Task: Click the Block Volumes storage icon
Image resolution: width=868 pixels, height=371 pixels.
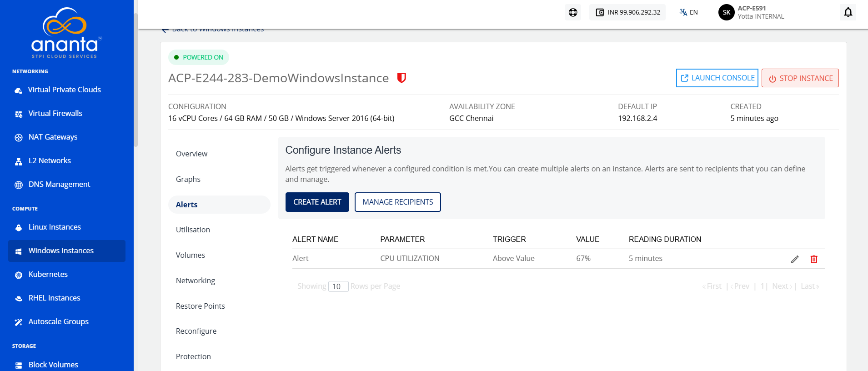Action: [19, 366]
